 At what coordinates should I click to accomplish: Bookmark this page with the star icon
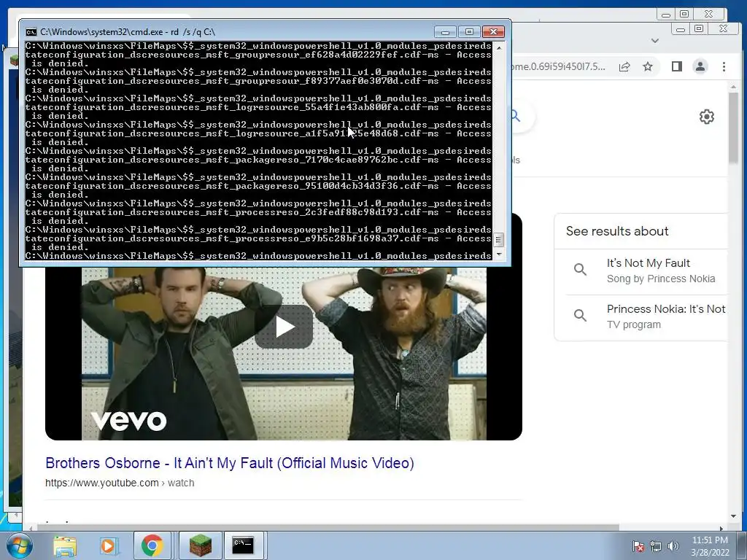[648, 66]
